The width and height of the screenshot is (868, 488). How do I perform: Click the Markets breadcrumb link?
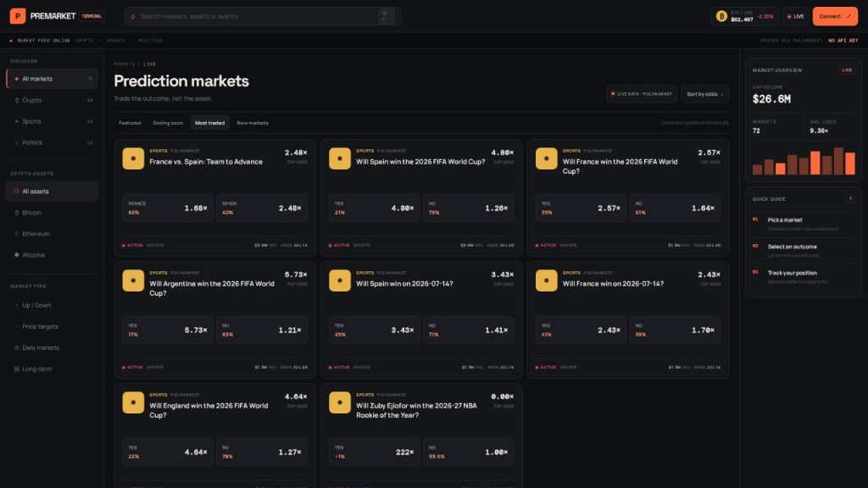click(124, 64)
